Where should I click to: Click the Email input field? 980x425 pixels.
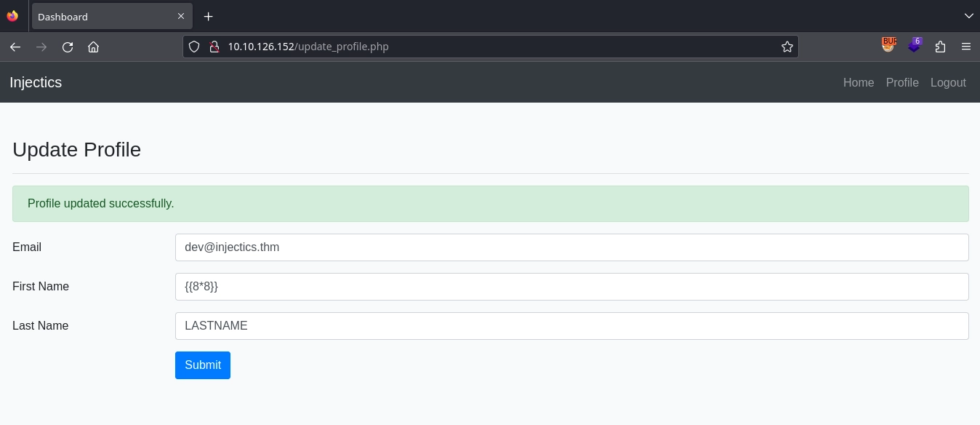(x=572, y=247)
